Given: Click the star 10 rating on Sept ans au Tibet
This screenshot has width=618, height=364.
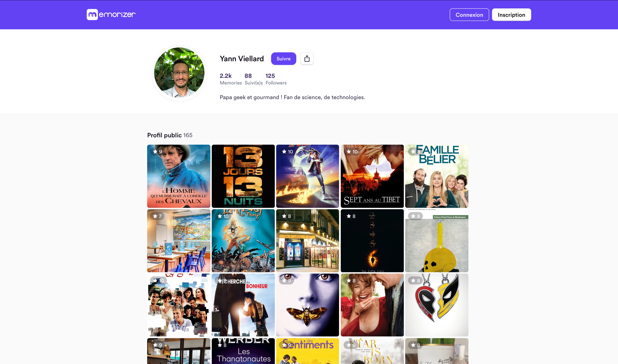Looking at the screenshot, I should coord(352,152).
